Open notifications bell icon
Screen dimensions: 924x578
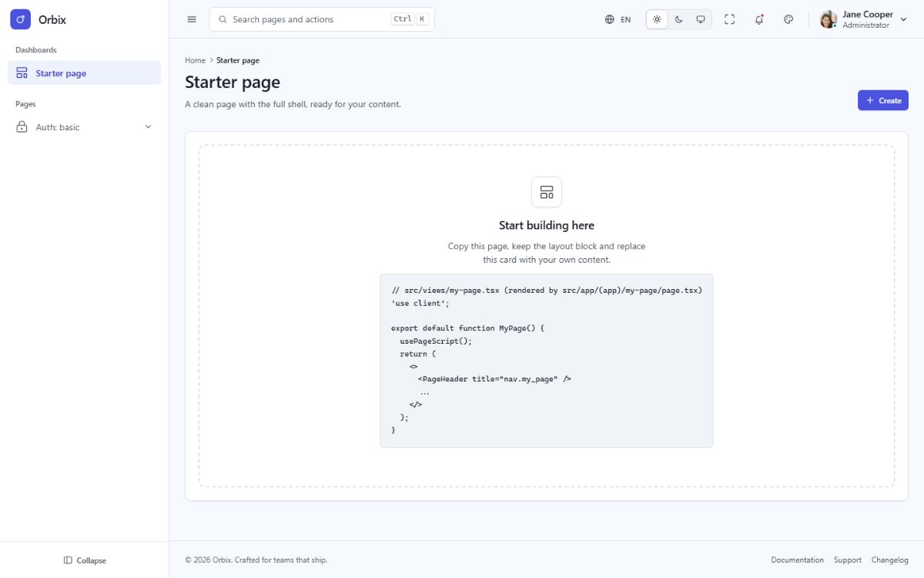759,19
